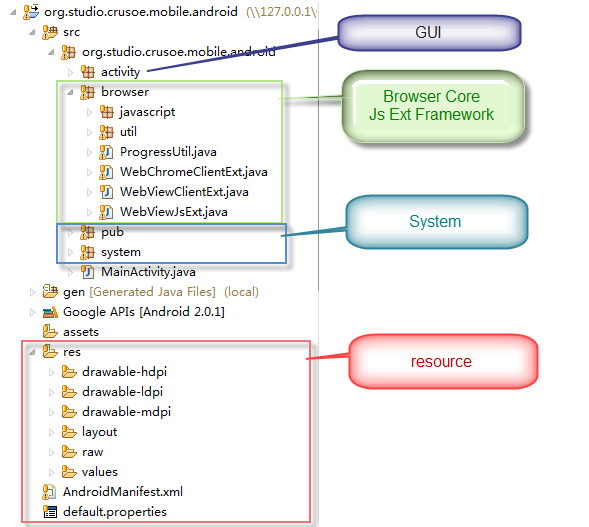This screenshot has width=589, height=527.
Task: Click the javascript package icon
Action: [x=107, y=112]
